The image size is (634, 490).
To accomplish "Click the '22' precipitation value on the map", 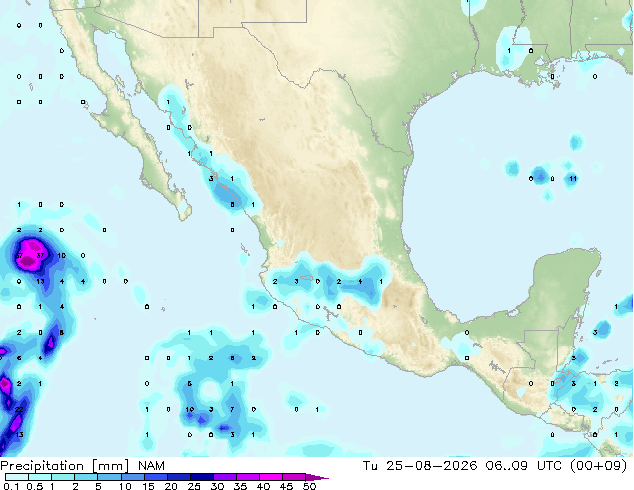I will [x=19, y=409].
